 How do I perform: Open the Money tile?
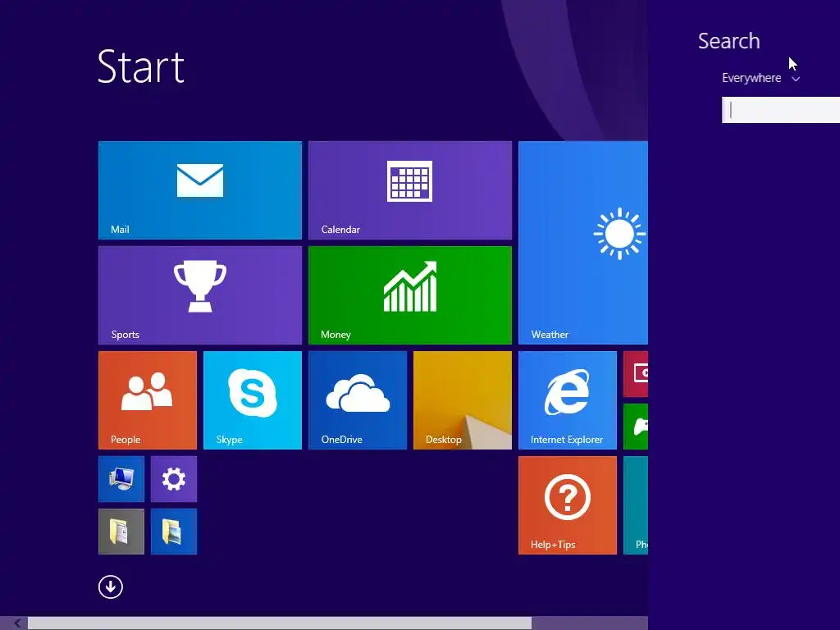410,295
